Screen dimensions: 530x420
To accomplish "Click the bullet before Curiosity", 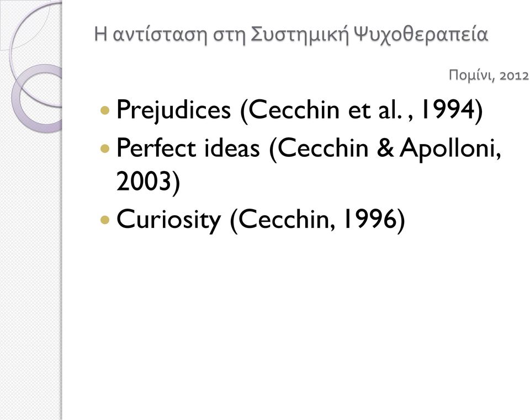I will tap(105, 220).
